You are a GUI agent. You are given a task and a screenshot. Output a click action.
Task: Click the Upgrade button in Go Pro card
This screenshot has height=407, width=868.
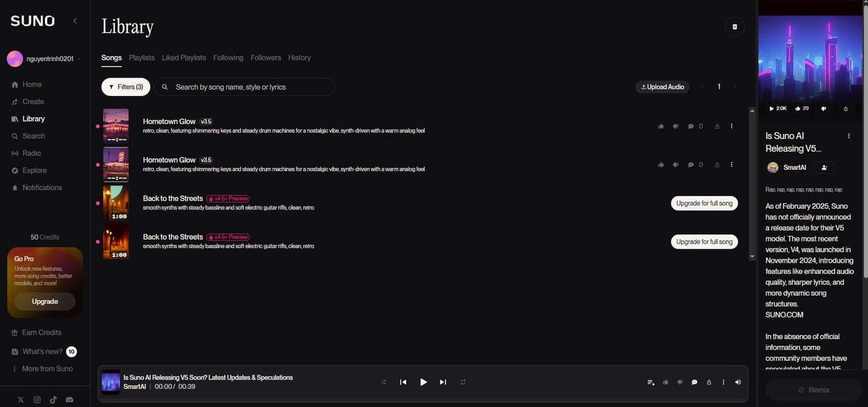(45, 301)
